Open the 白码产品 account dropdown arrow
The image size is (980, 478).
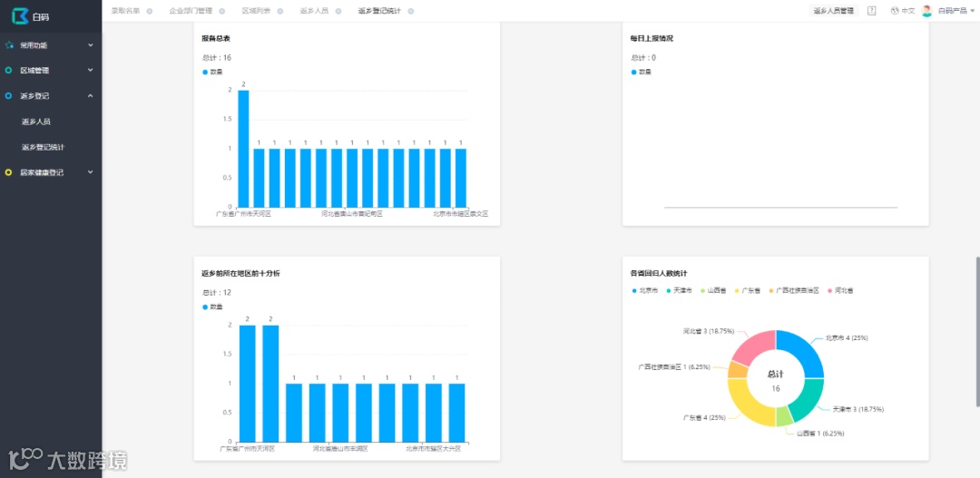(972, 11)
